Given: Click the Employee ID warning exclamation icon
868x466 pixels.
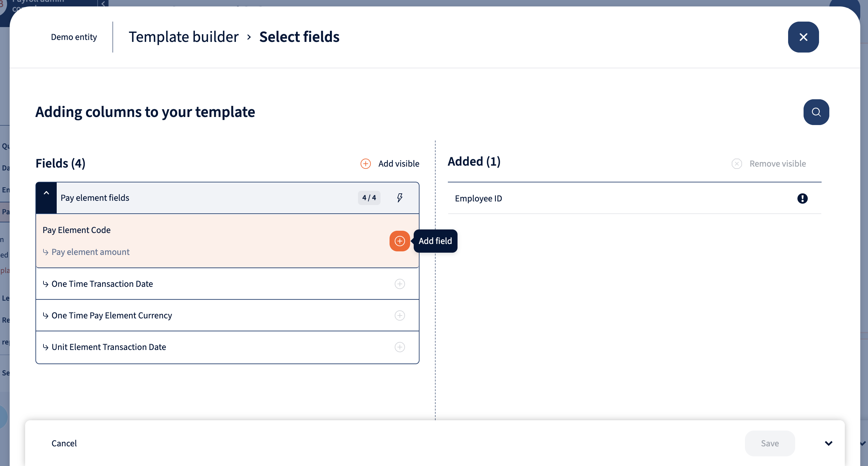Looking at the screenshot, I should tap(802, 199).
